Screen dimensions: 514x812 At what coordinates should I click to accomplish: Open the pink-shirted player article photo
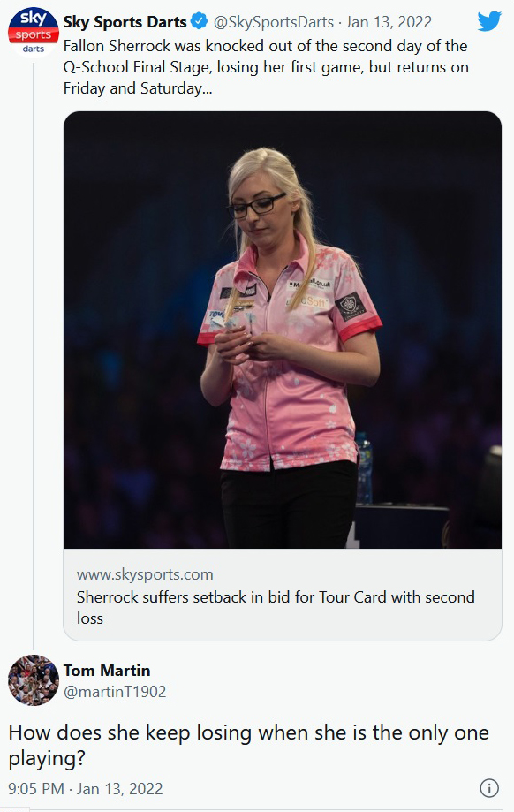point(283,330)
